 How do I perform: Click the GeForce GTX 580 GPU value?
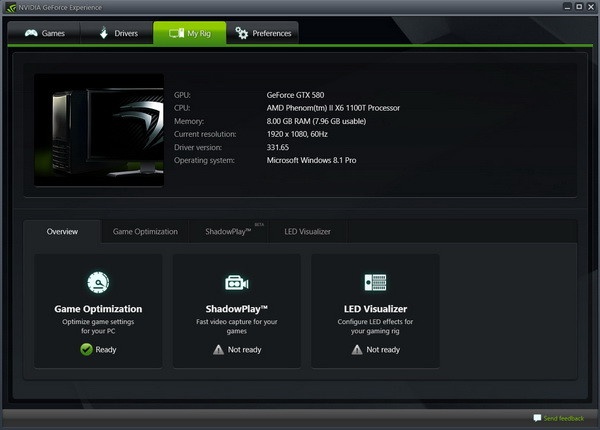click(295, 95)
